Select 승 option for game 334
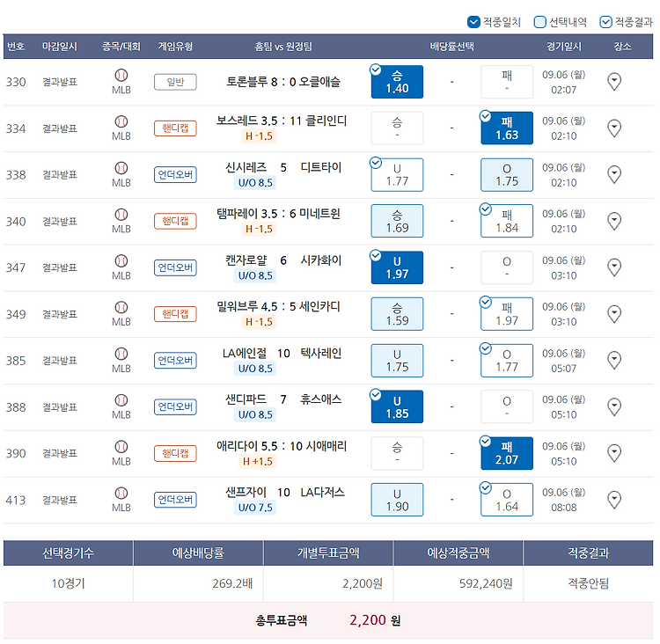This screenshot has width=660, height=644. (397, 128)
